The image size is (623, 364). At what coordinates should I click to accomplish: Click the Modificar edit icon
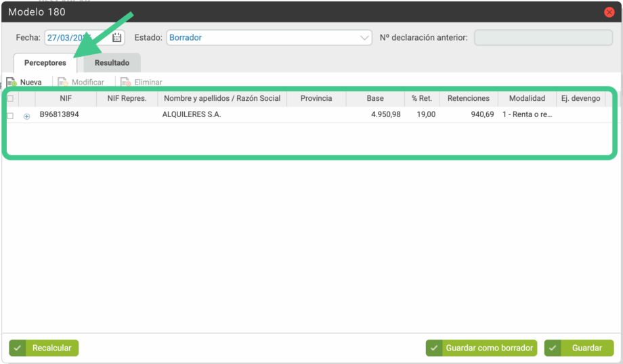[63, 83]
